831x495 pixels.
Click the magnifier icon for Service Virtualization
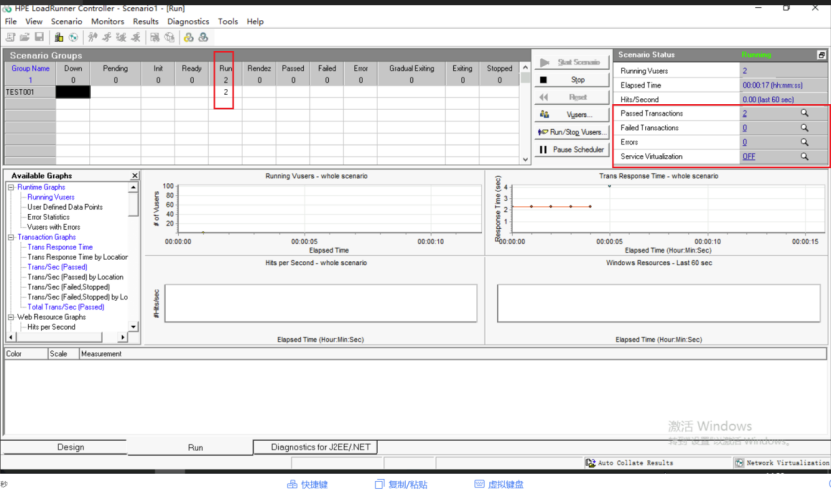[805, 156]
